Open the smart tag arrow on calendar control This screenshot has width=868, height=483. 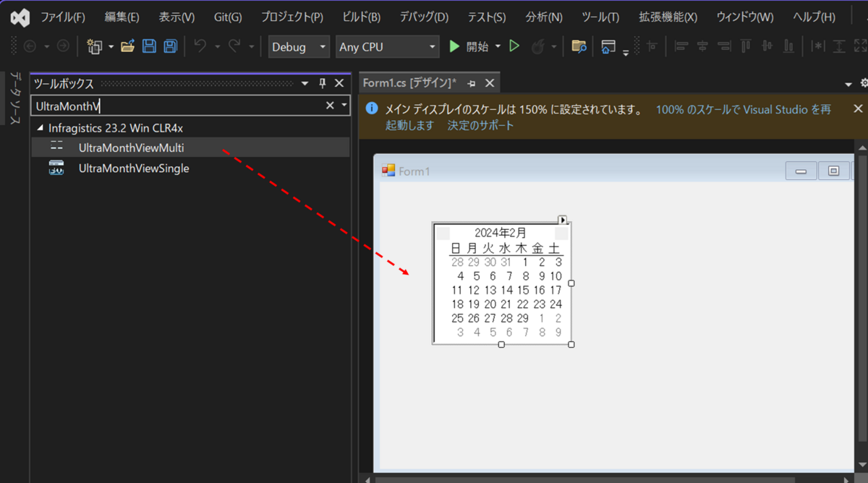pos(563,220)
